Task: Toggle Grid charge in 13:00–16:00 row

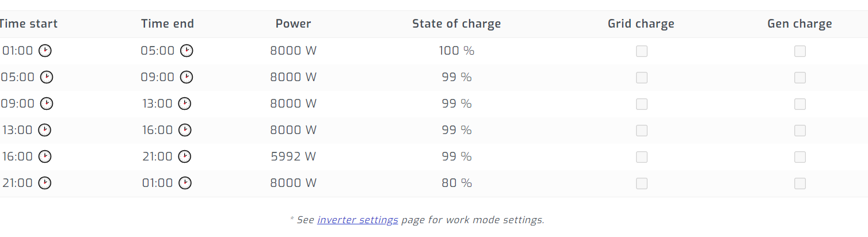Action: click(x=641, y=131)
